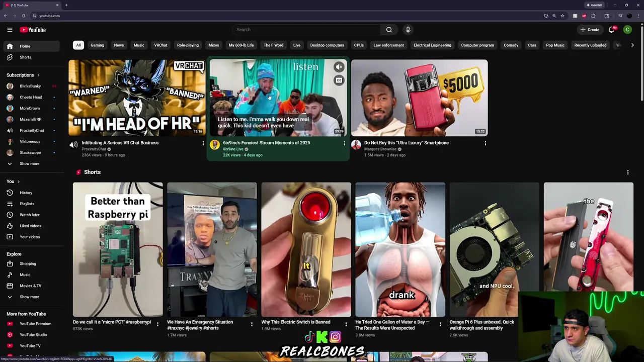Select the News filter chip
This screenshot has height=362, width=644.
point(119,45)
